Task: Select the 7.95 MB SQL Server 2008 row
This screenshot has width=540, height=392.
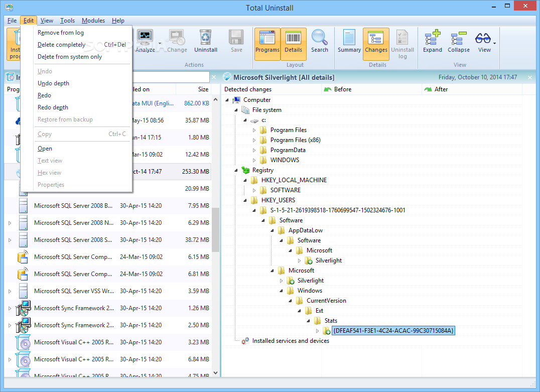Action: tap(108, 206)
